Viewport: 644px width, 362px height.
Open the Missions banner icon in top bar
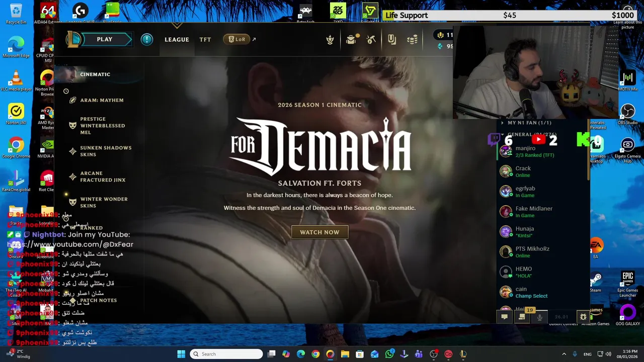click(x=392, y=39)
